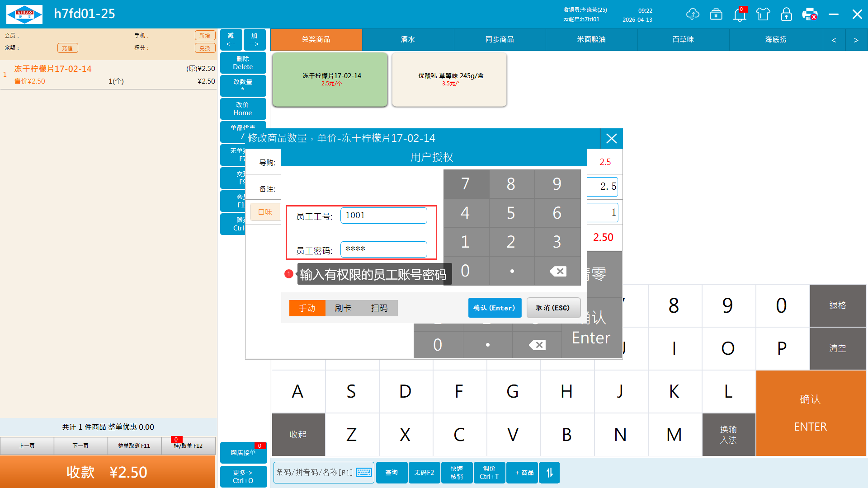Click the cloud sync icon

(x=692, y=14)
